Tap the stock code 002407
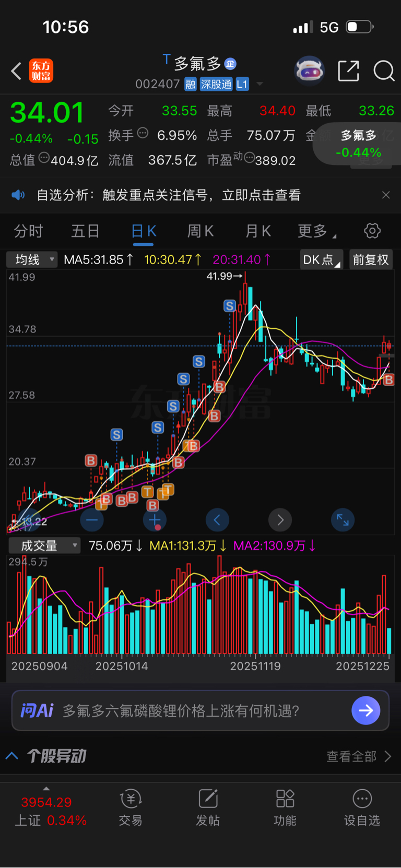The height and width of the screenshot is (868, 401). pos(158,84)
